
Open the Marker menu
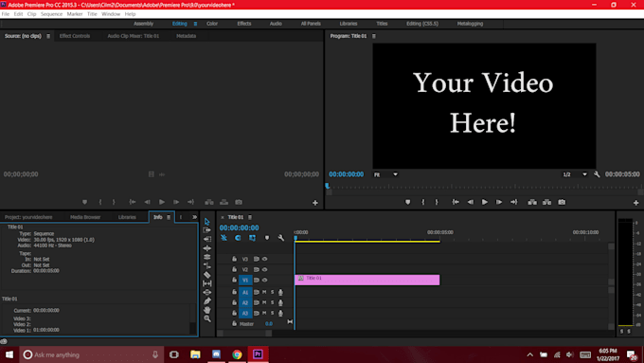pyautogui.click(x=75, y=14)
